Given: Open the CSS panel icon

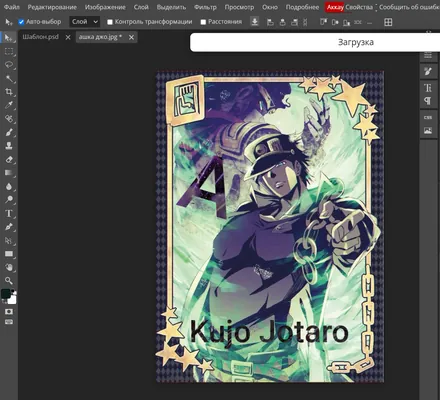Looking at the screenshot, I should tap(428, 117).
